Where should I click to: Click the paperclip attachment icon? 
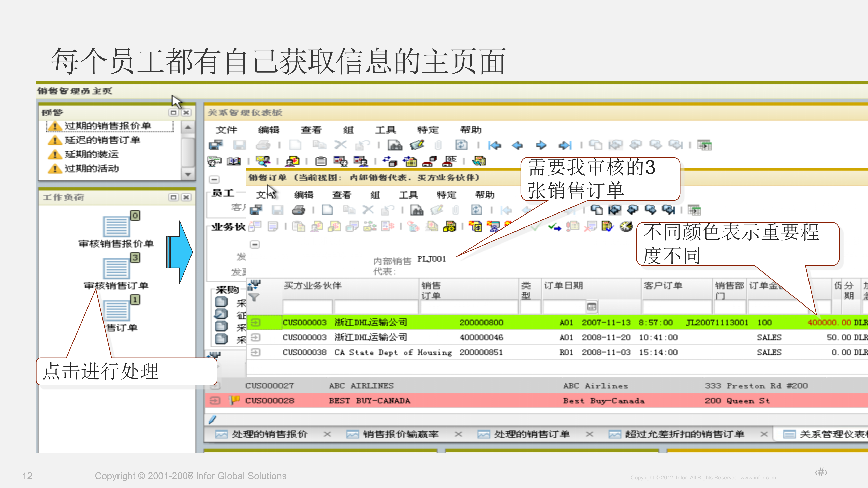(455, 210)
